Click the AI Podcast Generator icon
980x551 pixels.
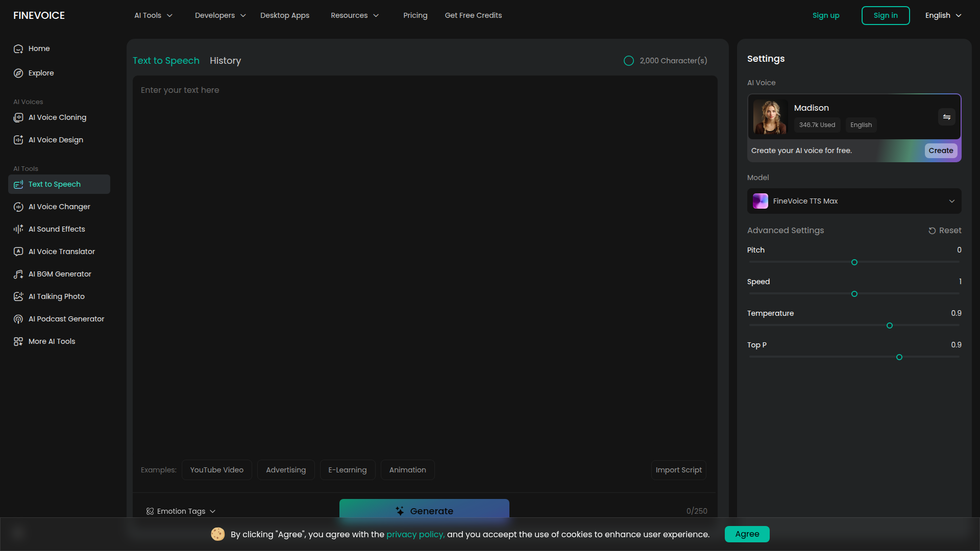pos(18,319)
